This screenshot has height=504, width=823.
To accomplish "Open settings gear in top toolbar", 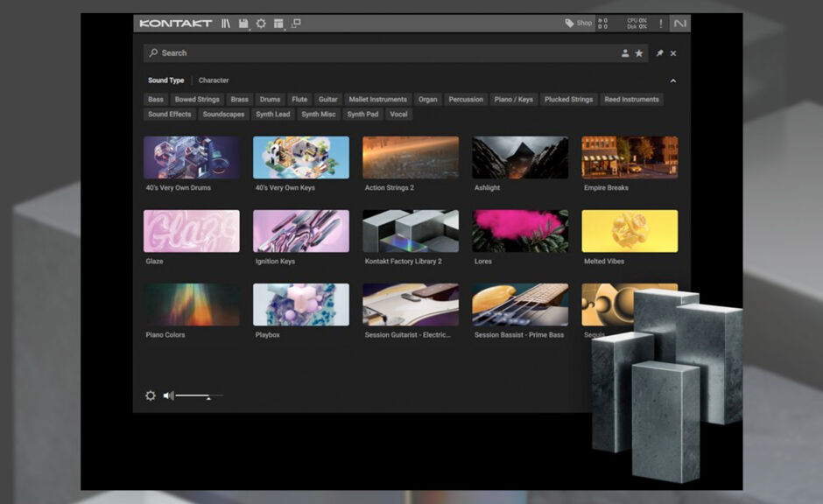I will click(x=261, y=24).
